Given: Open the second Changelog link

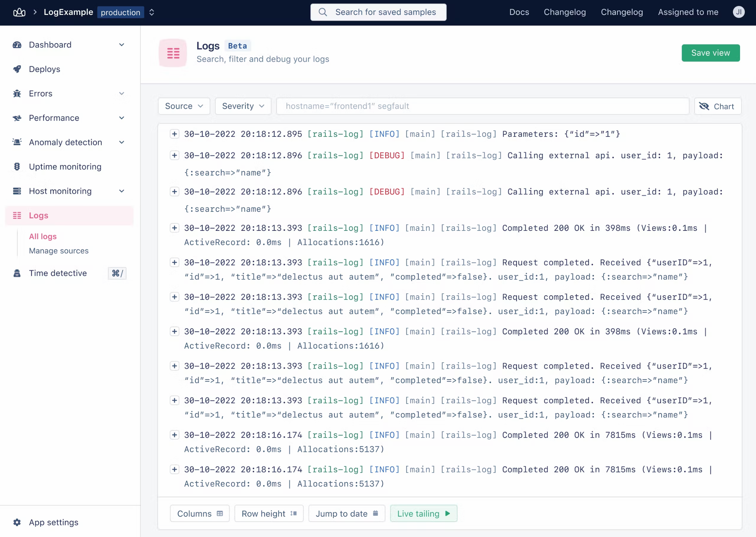Looking at the screenshot, I should (x=622, y=12).
